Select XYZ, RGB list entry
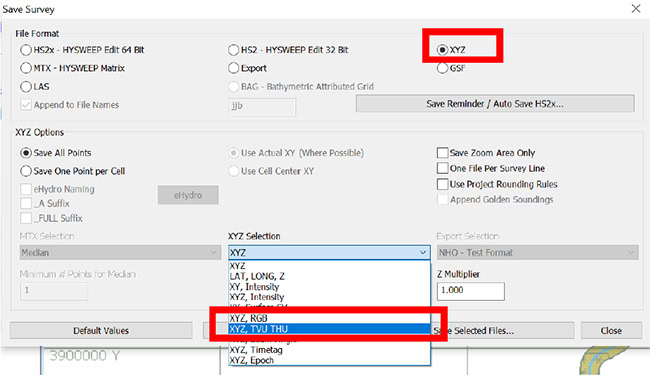The width and height of the screenshot is (650, 384). tap(329, 318)
